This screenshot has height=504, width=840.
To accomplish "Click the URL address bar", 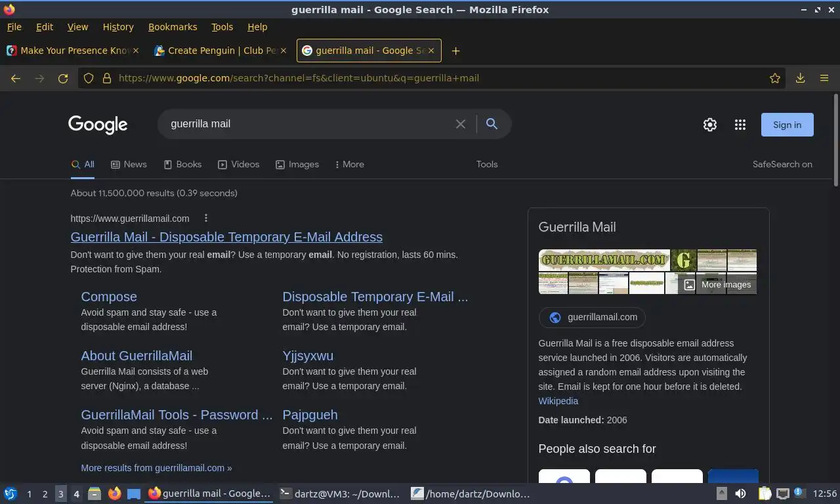I will point(433,78).
